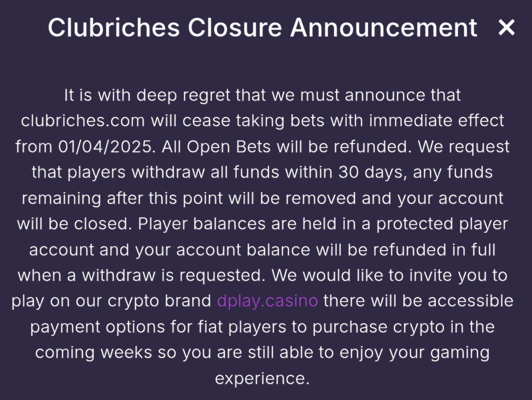Click the 01/04/2025 date text
This screenshot has height=400, width=532.
click(x=107, y=146)
